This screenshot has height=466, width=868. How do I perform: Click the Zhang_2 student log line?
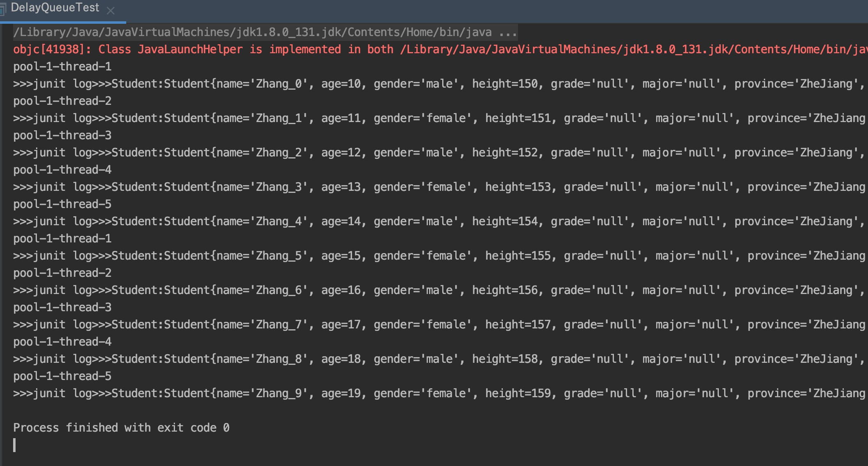439,153
